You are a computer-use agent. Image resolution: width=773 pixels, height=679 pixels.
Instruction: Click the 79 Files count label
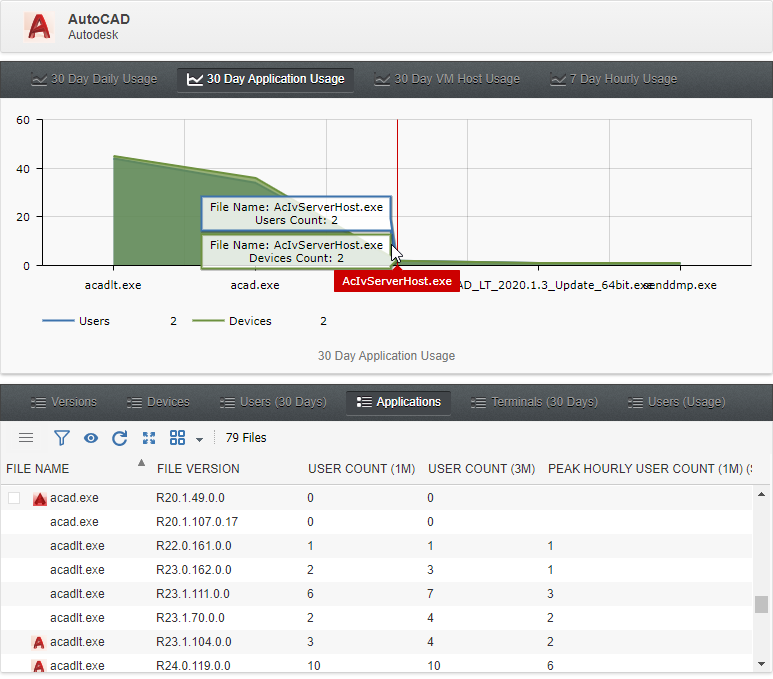(246, 438)
